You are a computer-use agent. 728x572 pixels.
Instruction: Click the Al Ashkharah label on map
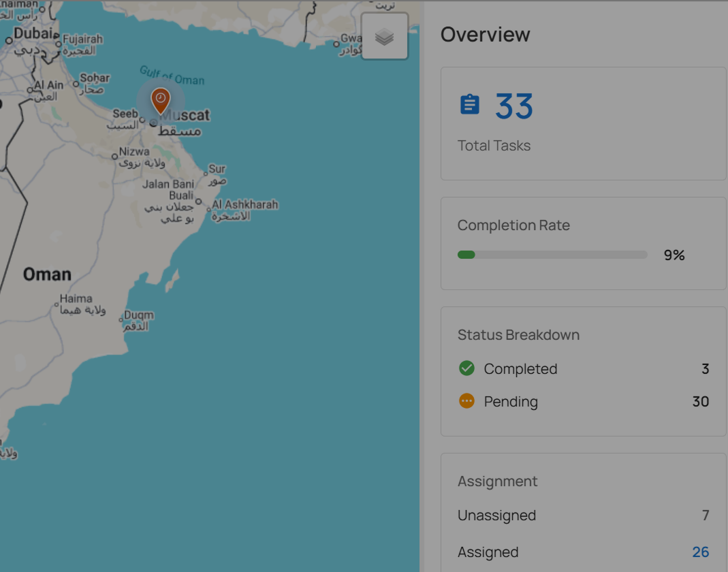(244, 204)
